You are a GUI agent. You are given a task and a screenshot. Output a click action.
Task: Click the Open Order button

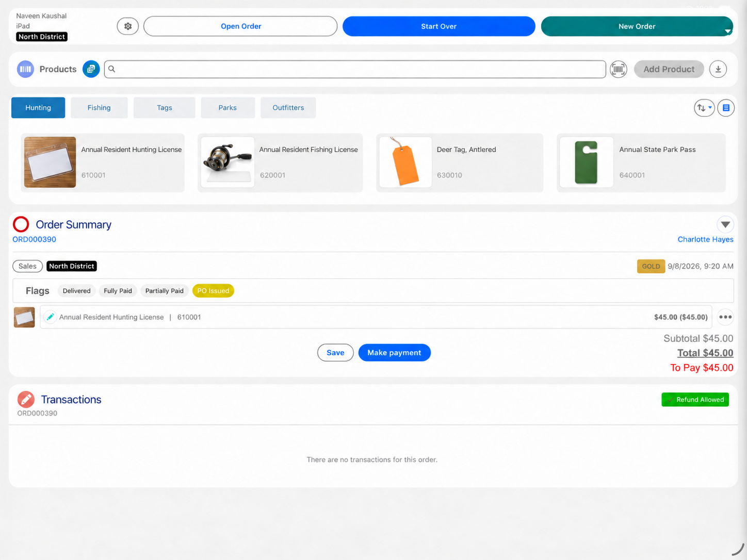[240, 26]
